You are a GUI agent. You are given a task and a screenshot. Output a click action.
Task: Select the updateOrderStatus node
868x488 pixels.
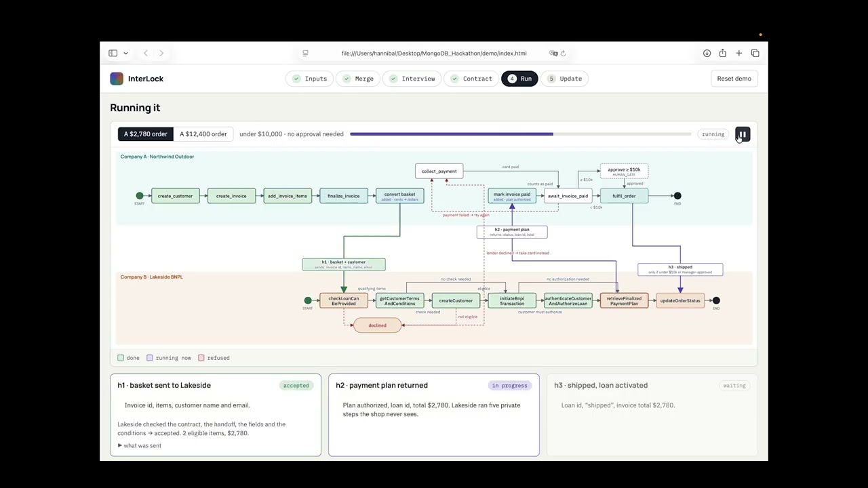tap(680, 300)
